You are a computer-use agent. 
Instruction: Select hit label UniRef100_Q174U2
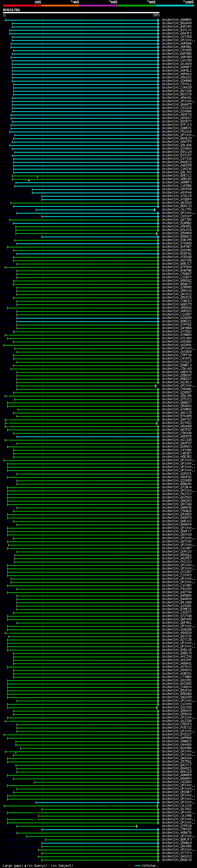click(176, 809)
